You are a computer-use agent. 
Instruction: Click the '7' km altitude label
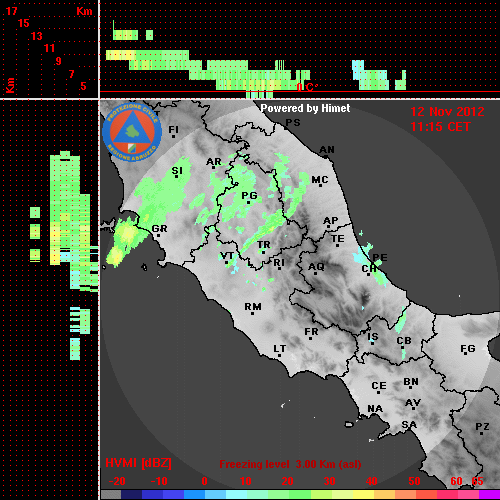coord(71,74)
